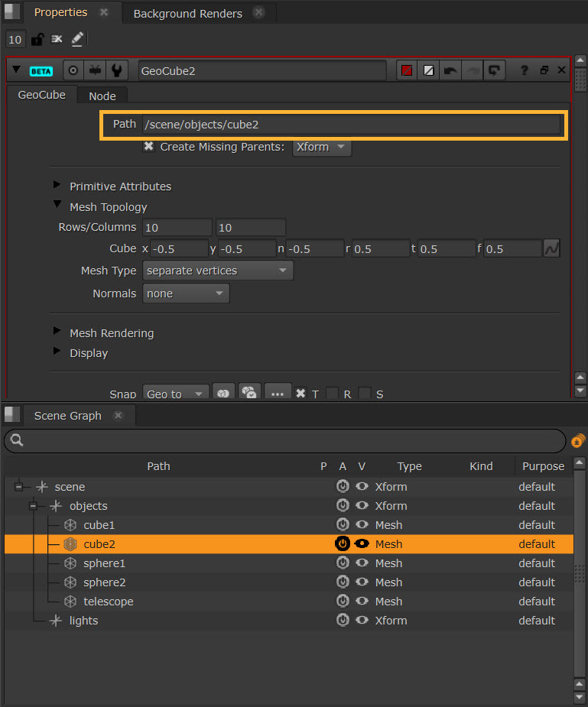Open the Normals dropdown set to none
Screen dimensions: 588x707
tap(186, 294)
